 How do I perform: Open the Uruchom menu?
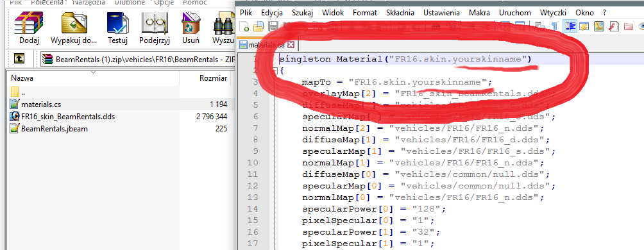tap(515, 13)
